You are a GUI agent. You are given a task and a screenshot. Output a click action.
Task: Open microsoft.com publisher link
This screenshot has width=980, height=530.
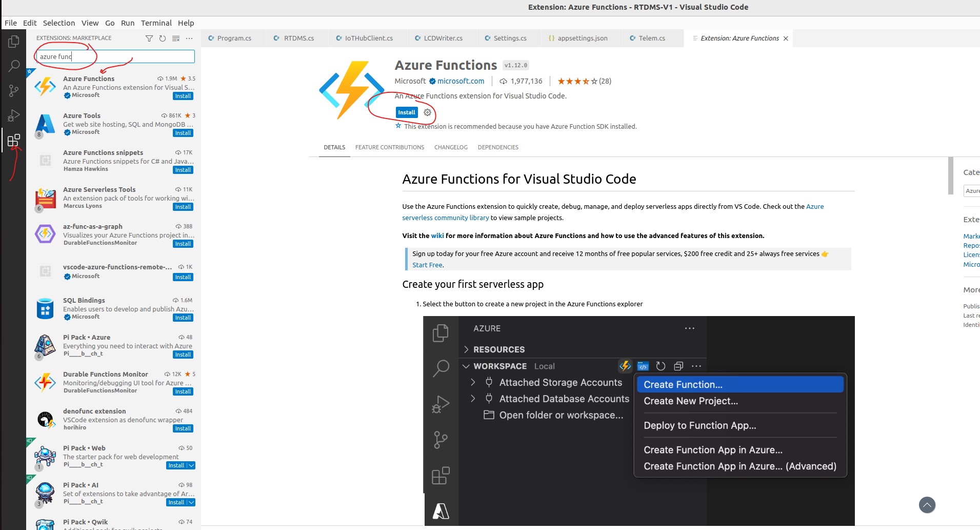click(x=461, y=81)
